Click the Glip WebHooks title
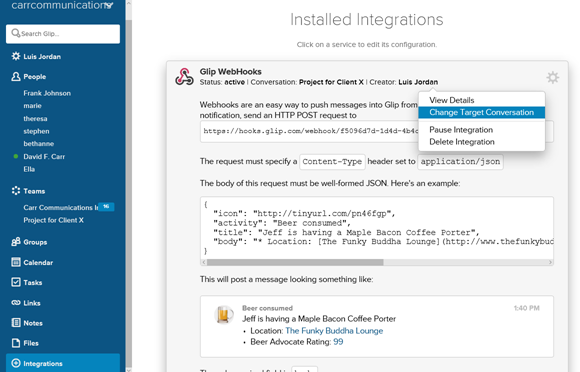Viewport: 580px width, 372px height. (230, 72)
